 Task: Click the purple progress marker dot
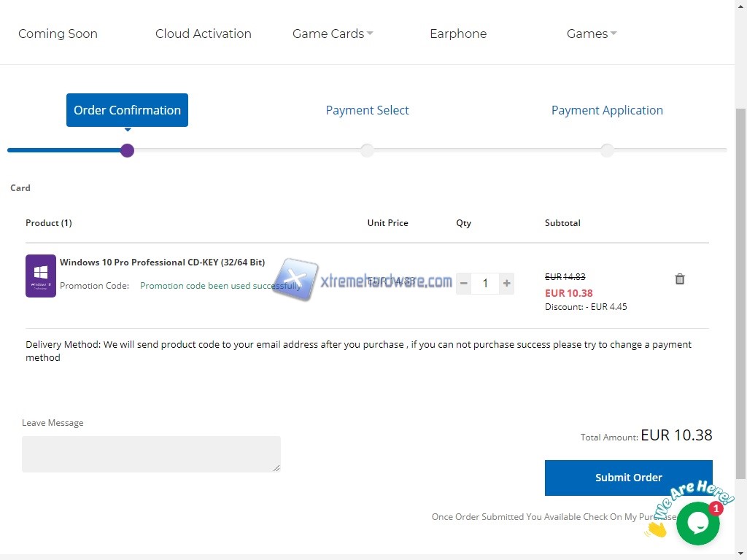pyautogui.click(x=127, y=150)
